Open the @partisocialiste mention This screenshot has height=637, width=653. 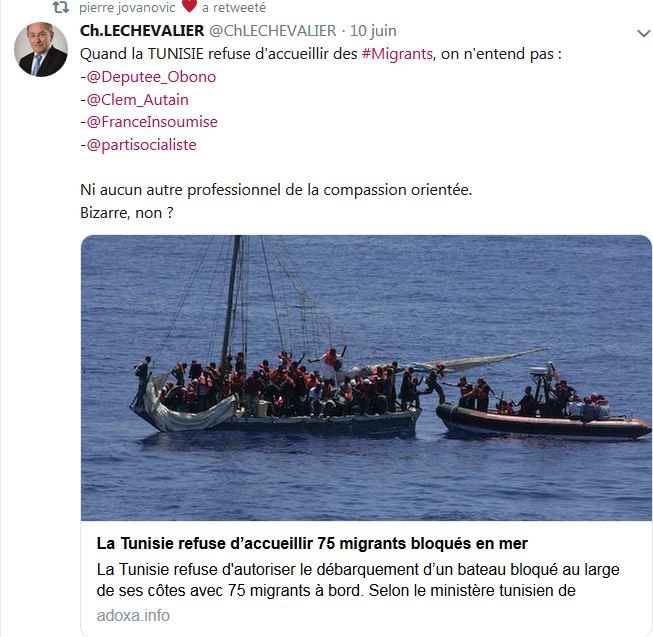(141, 145)
